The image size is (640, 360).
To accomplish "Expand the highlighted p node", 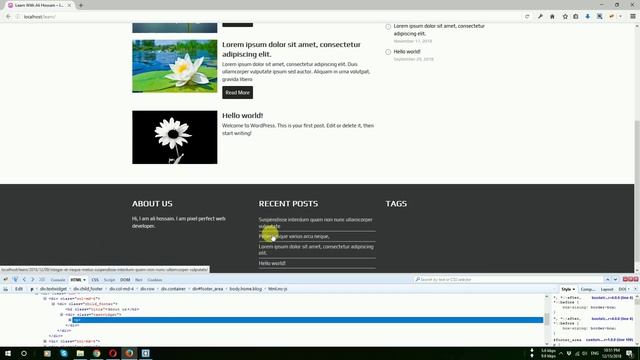I will [x=70, y=320].
